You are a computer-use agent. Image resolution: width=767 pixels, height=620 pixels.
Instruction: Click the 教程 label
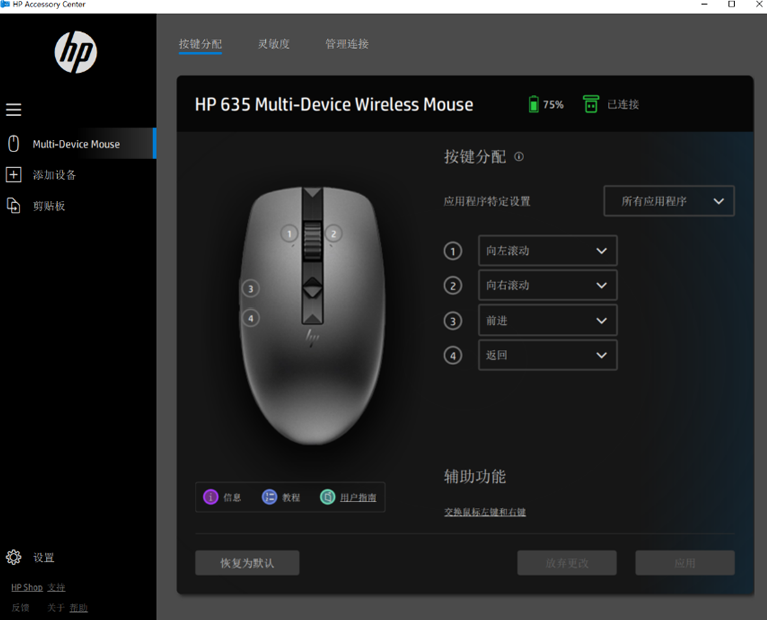pos(291,497)
